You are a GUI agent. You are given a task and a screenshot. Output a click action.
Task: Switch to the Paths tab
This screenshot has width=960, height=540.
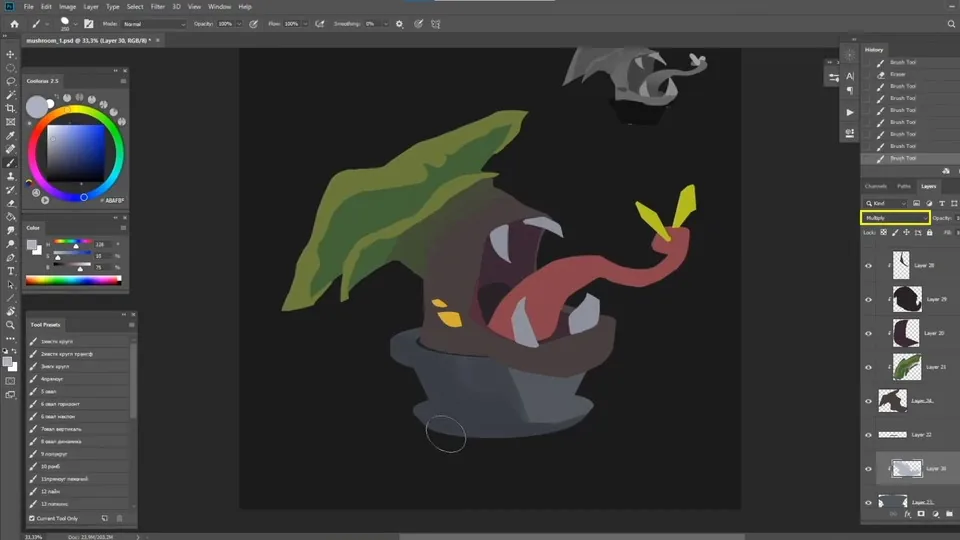(904, 186)
